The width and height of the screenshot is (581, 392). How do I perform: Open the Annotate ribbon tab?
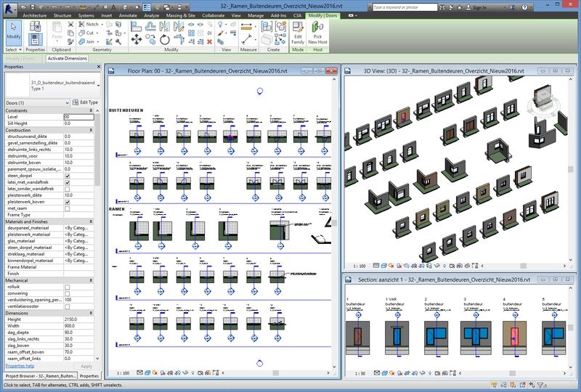click(x=127, y=15)
